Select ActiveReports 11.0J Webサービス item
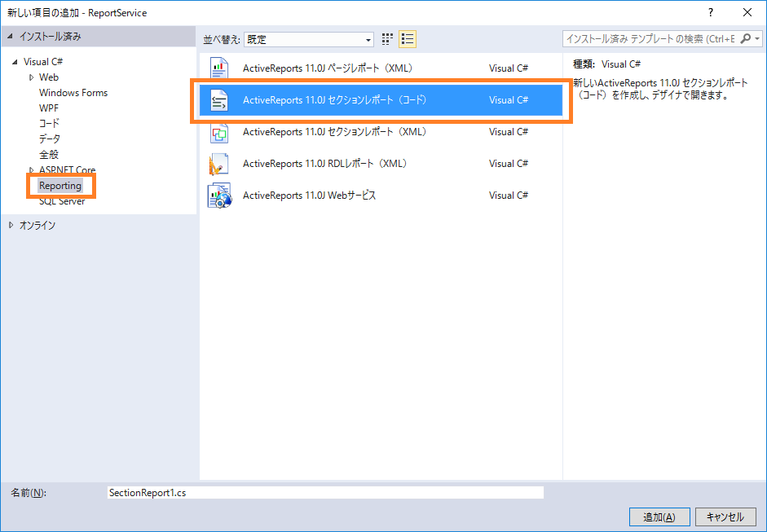767x532 pixels. 381,196
